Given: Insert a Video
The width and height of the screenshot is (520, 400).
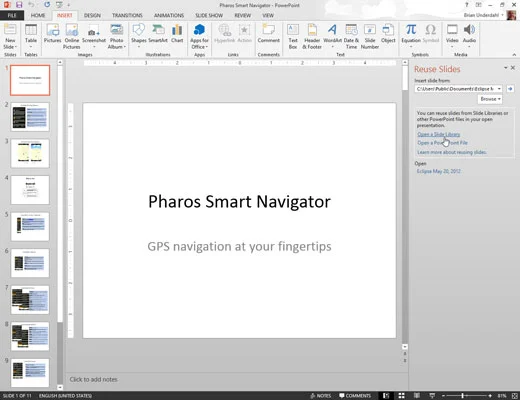Looking at the screenshot, I should (x=452, y=35).
